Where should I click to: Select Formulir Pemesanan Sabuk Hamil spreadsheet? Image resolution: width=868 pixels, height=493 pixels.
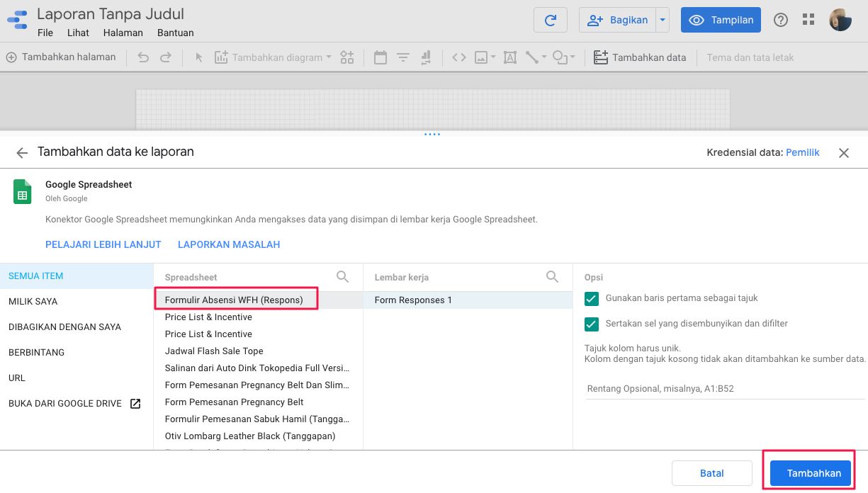tap(258, 419)
